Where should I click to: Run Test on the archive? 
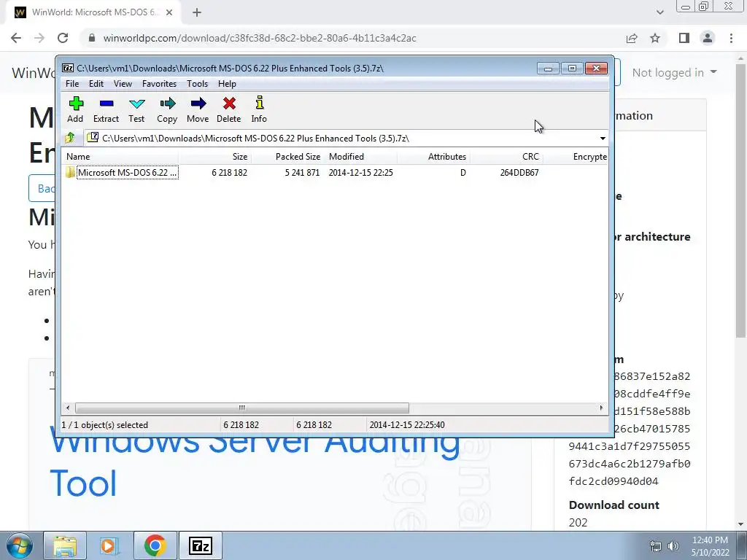pyautogui.click(x=136, y=109)
